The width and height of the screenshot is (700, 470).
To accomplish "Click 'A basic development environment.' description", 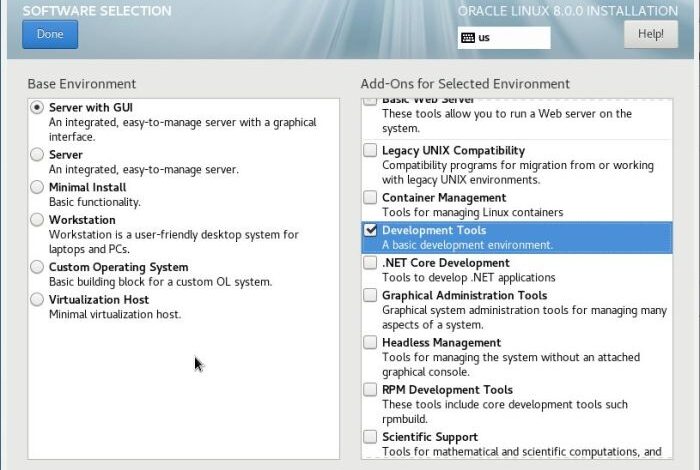I will [467, 245].
